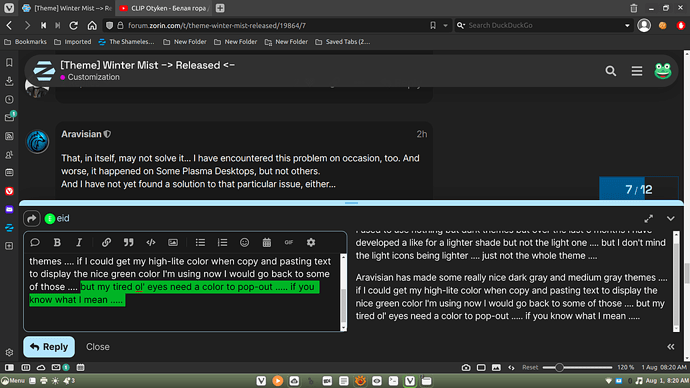Collapse the composer with down chevron
The height and width of the screenshot is (388, 690).
pyautogui.click(x=670, y=218)
